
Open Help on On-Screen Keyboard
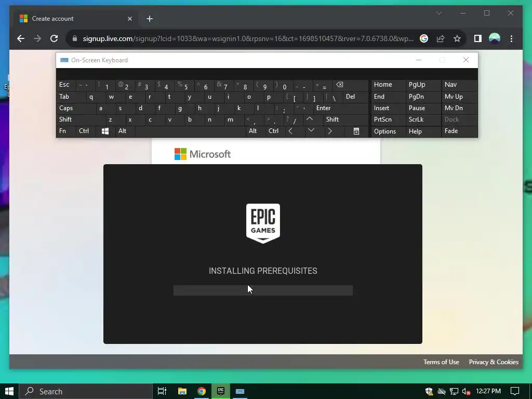coord(423,131)
